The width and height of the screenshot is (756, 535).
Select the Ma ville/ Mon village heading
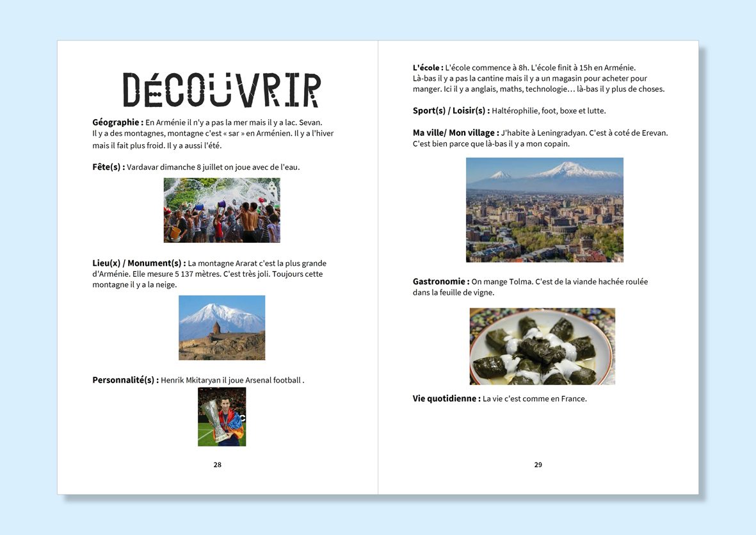(x=455, y=133)
